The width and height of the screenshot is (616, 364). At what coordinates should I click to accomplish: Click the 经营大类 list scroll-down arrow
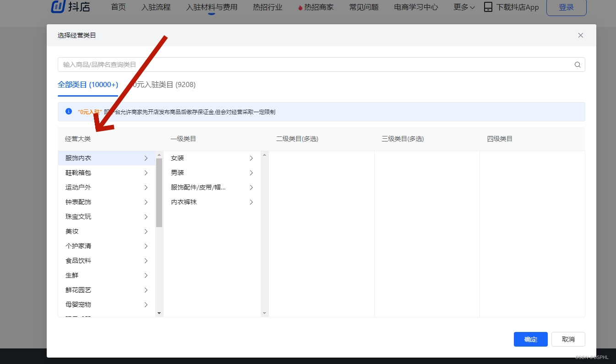pos(159,313)
